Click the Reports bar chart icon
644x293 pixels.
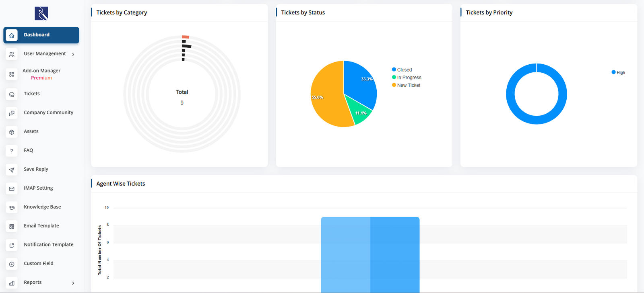[x=12, y=283]
